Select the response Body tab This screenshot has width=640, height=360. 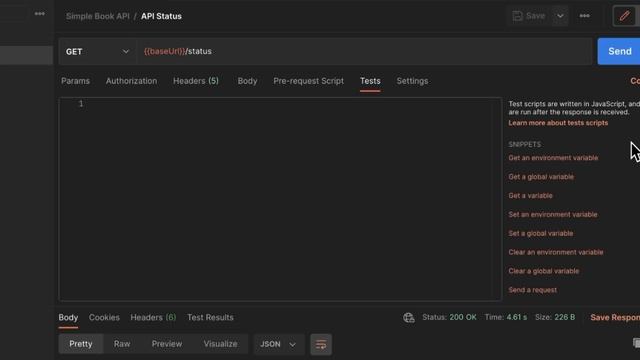(68, 317)
